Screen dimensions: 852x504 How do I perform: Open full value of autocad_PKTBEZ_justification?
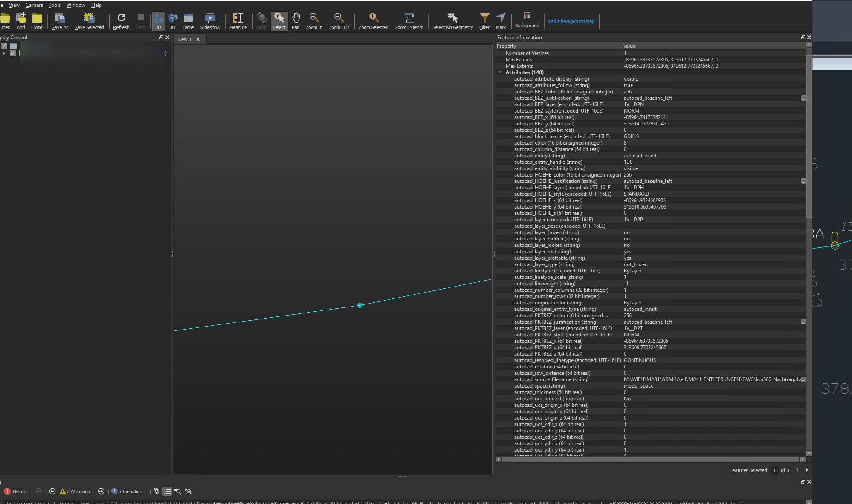coord(803,322)
